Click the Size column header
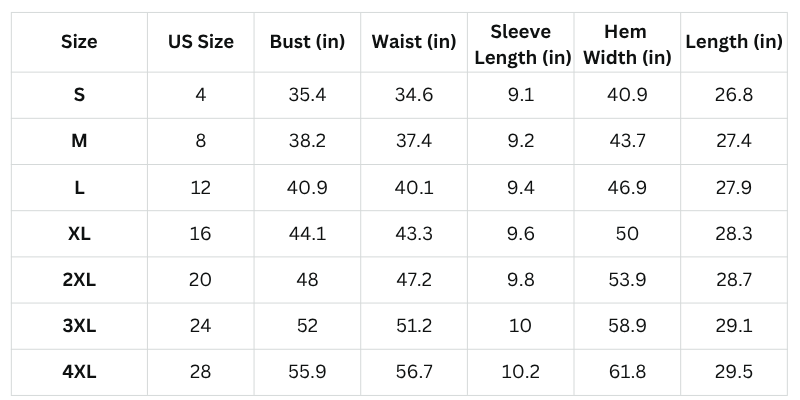This screenshot has height=400, width=800. (x=79, y=42)
